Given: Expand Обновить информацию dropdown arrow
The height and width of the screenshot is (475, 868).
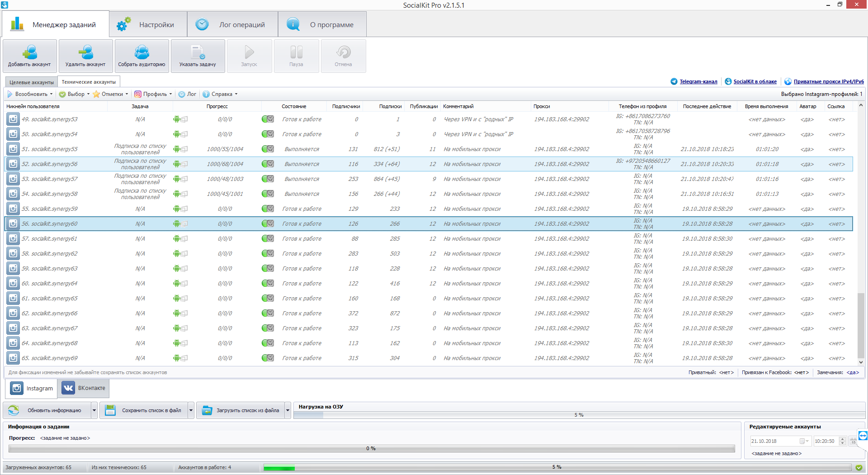Looking at the screenshot, I should 94,410.
